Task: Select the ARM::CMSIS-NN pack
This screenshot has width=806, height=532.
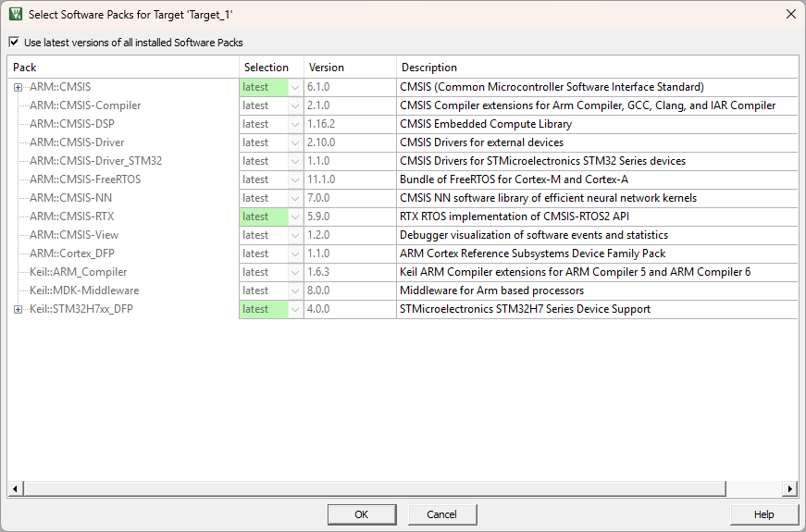Action: coord(70,198)
